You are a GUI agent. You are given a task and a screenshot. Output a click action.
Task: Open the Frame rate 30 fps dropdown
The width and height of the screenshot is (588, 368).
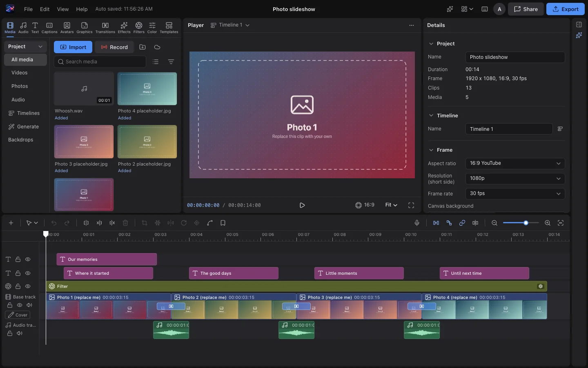click(x=515, y=193)
